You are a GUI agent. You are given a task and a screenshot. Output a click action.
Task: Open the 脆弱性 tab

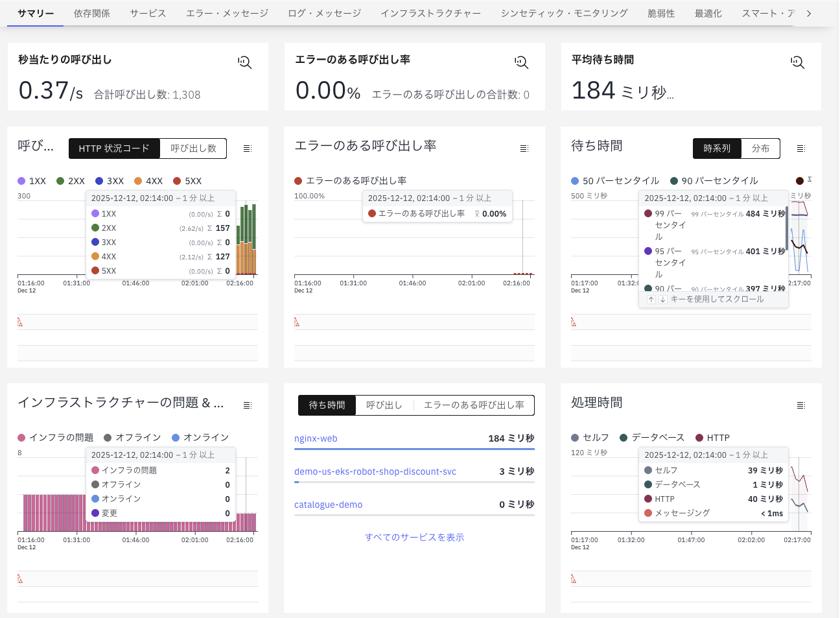[661, 13]
